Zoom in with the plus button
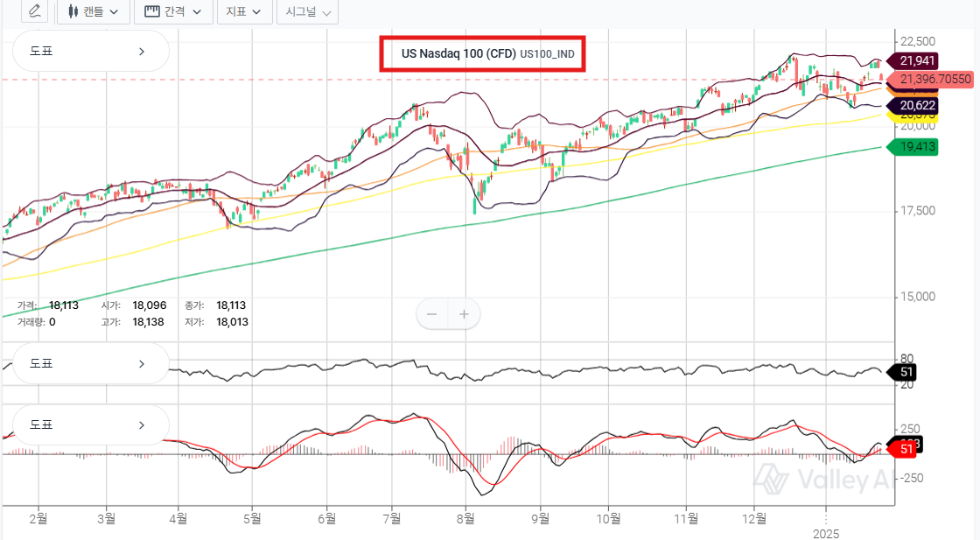This screenshot has width=980, height=540. (x=465, y=314)
